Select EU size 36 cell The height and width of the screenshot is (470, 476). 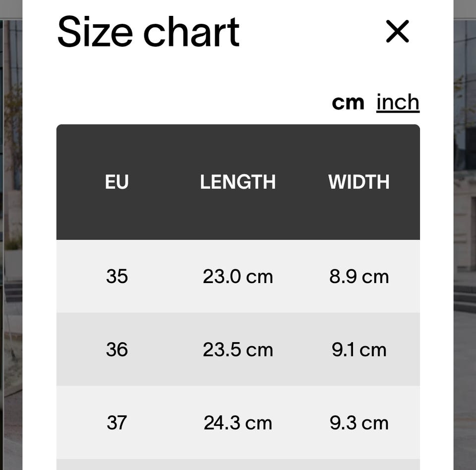point(117,350)
